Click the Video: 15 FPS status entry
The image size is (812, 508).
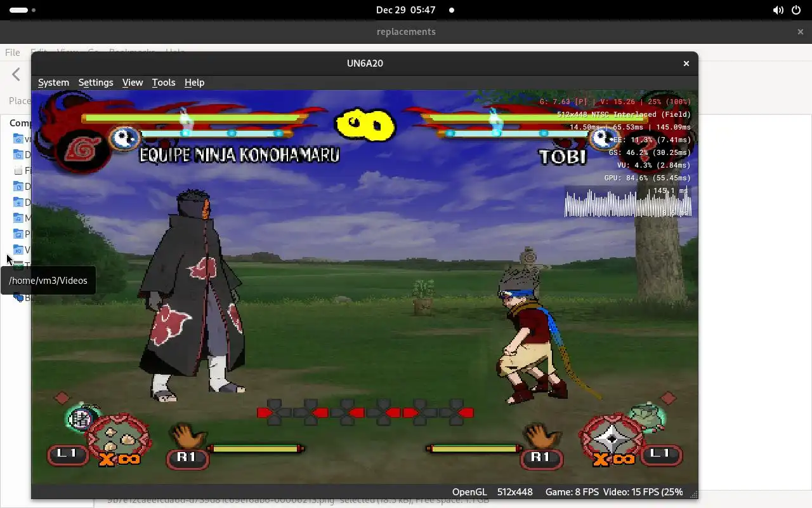643,492
